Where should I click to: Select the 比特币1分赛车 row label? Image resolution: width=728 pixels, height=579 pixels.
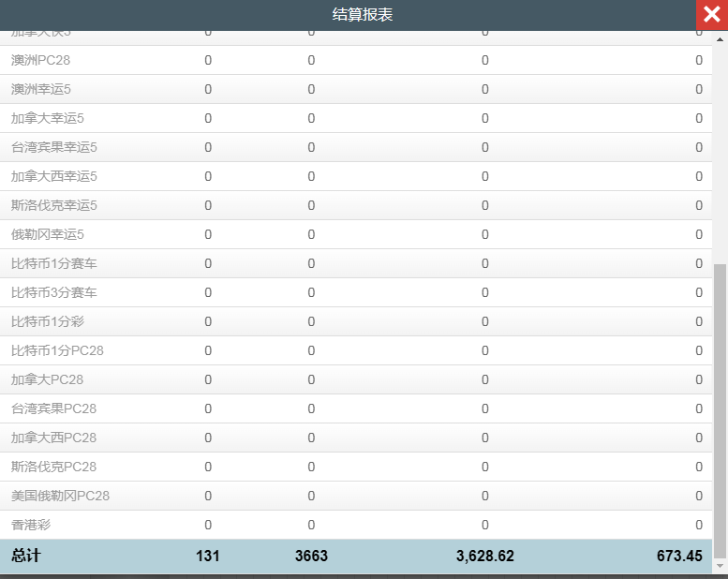coord(53,263)
